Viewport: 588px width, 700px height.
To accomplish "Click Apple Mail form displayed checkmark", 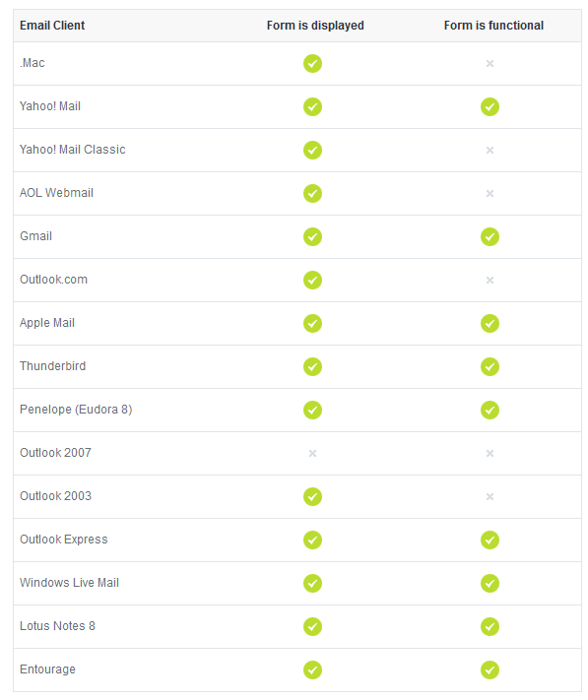I will (x=312, y=323).
